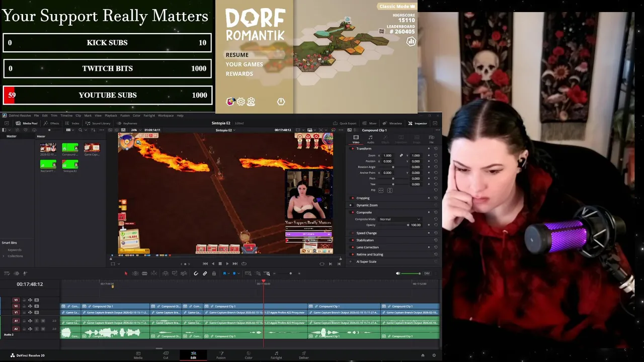Viewport: 644px width, 362px height.
Task: Switch to the Inspector Video tab
Action: (x=356, y=139)
